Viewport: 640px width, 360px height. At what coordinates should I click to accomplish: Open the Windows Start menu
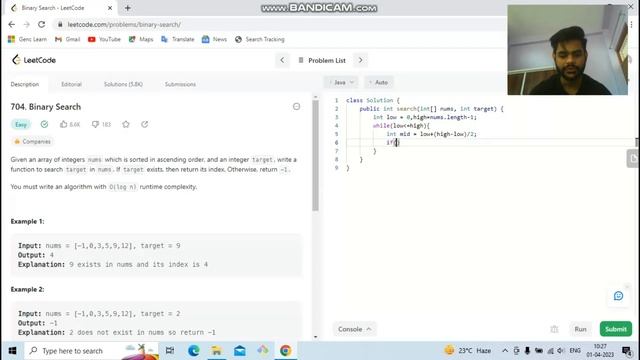tap(12, 351)
